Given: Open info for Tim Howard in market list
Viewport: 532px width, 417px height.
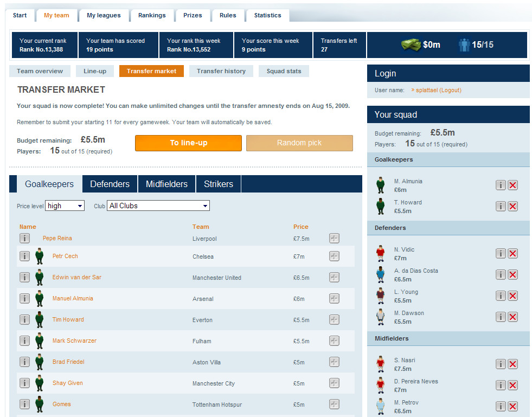Looking at the screenshot, I should pos(24,319).
